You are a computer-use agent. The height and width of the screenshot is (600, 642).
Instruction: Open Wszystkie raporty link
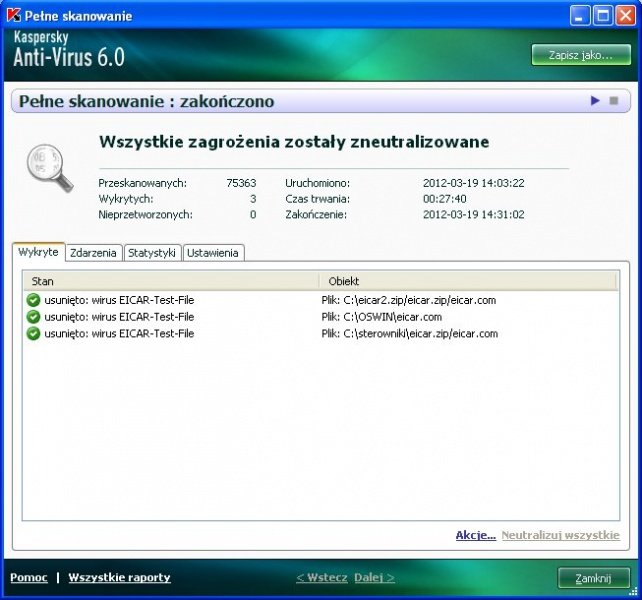[119, 577]
